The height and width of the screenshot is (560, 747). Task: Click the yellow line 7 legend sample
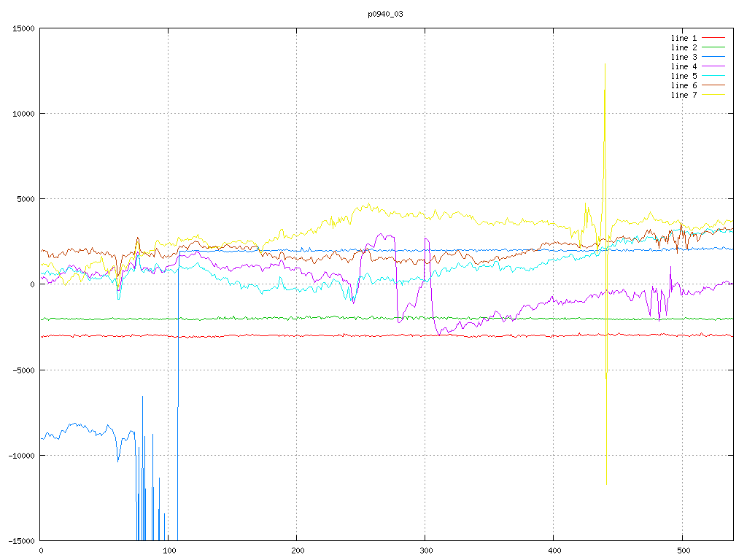coord(714,94)
